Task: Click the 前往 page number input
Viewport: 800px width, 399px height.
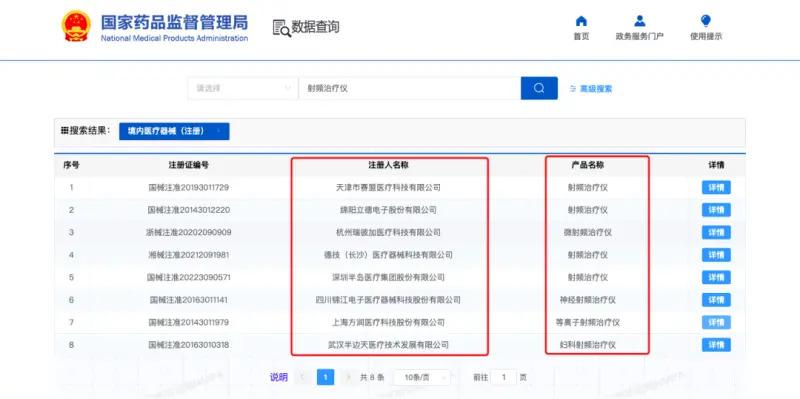Action: coord(504,378)
